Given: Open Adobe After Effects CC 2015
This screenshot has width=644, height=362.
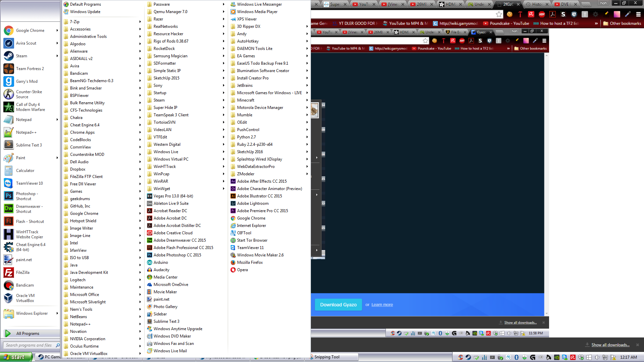Looking at the screenshot, I should (262, 181).
